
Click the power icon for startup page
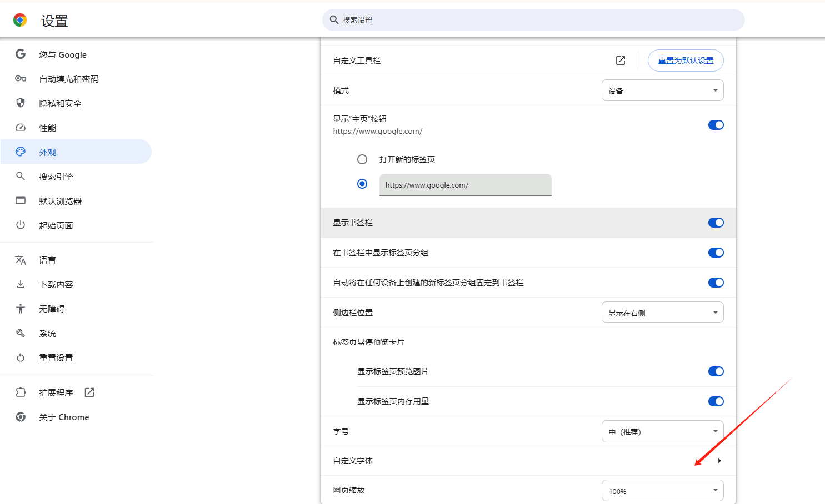click(x=21, y=225)
